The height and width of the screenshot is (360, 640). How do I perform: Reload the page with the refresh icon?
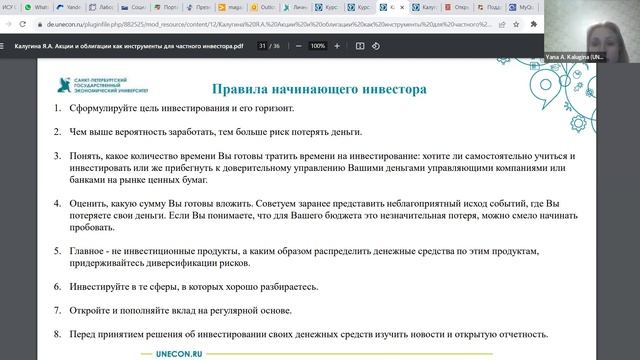pyautogui.click(x=23, y=24)
